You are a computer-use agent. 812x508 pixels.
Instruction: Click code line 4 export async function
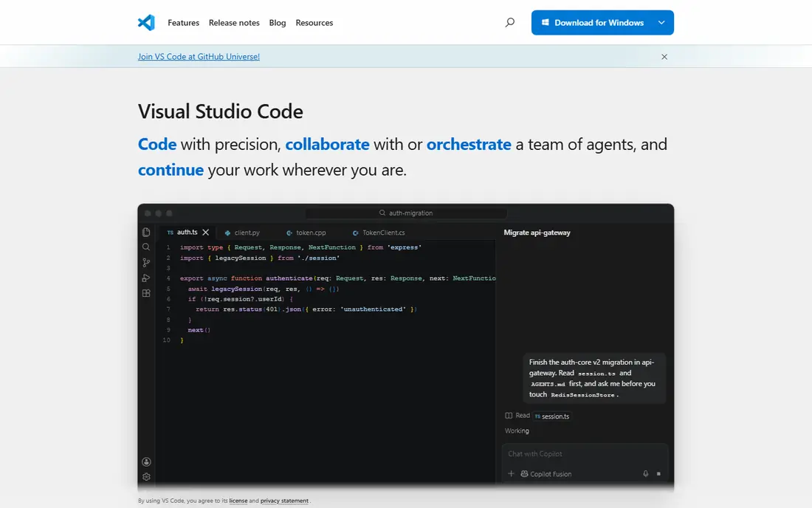click(x=337, y=278)
